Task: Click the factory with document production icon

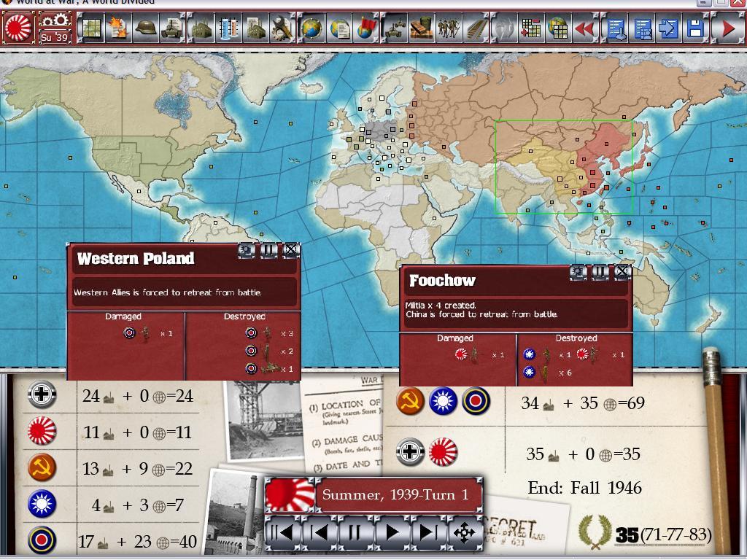Action: coord(255,28)
